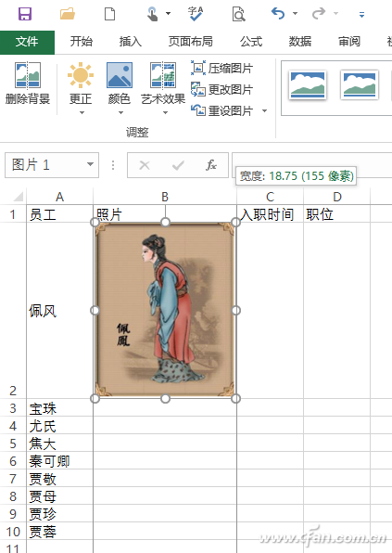Viewport: 392px width, 553px height.
Task: Click cell containing 贾珍
Action: coord(60,514)
